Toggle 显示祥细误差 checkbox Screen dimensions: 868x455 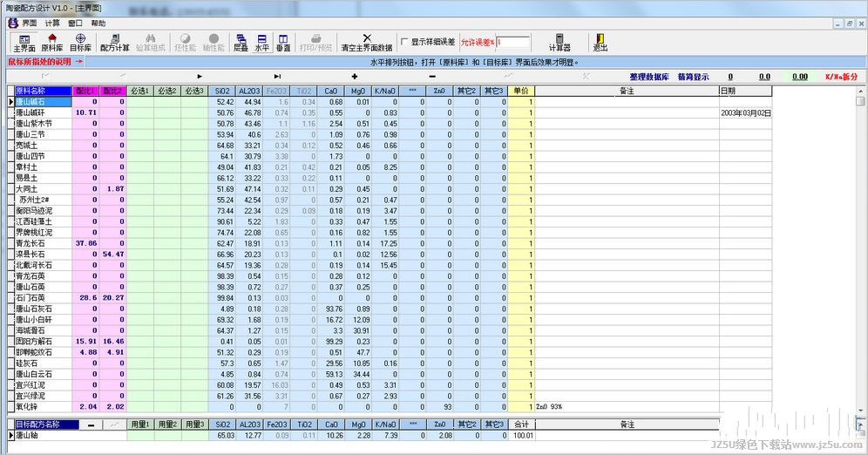click(x=404, y=42)
